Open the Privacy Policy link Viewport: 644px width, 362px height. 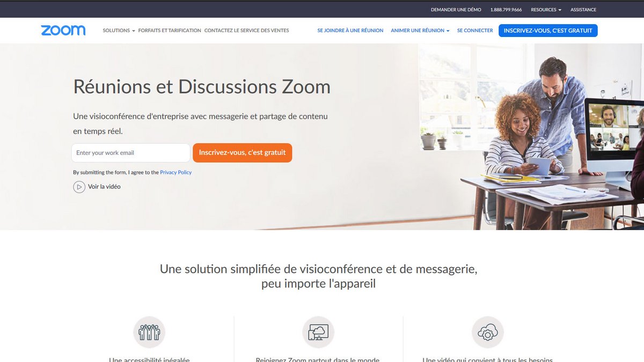[176, 172]
